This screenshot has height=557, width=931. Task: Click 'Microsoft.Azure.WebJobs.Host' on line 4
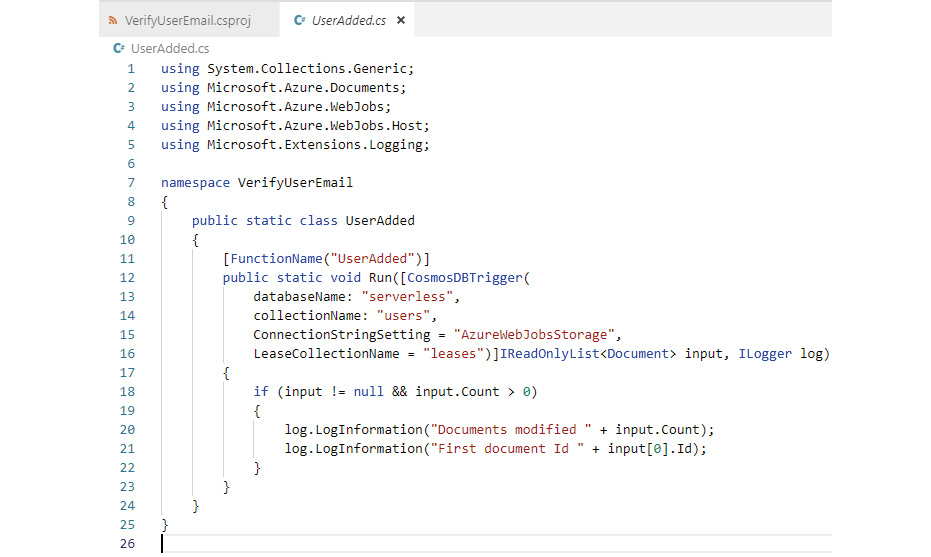(x=315, y=126)
